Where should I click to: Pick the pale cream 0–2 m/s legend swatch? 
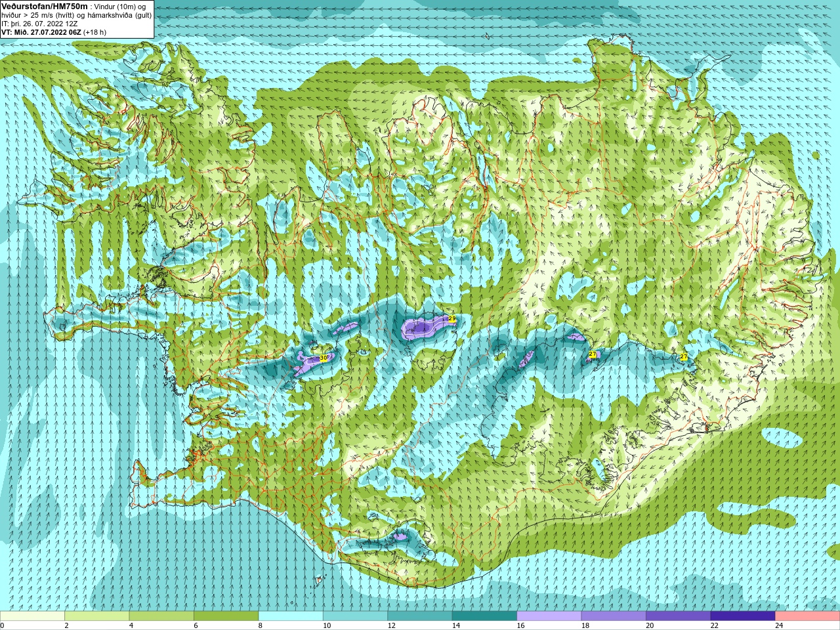coord(33,616)
